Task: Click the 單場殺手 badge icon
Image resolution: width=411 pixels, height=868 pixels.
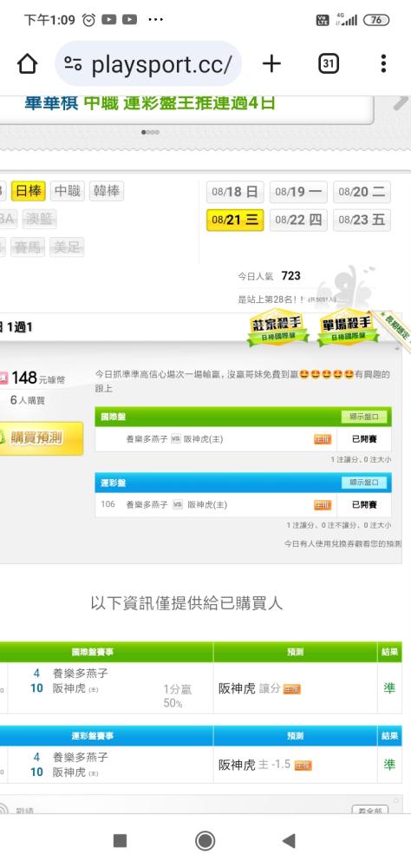Action: 347,328
